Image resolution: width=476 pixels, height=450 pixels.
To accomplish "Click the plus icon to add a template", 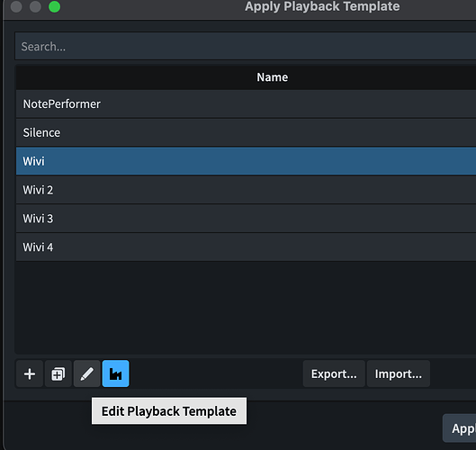I will coord(30,373).
